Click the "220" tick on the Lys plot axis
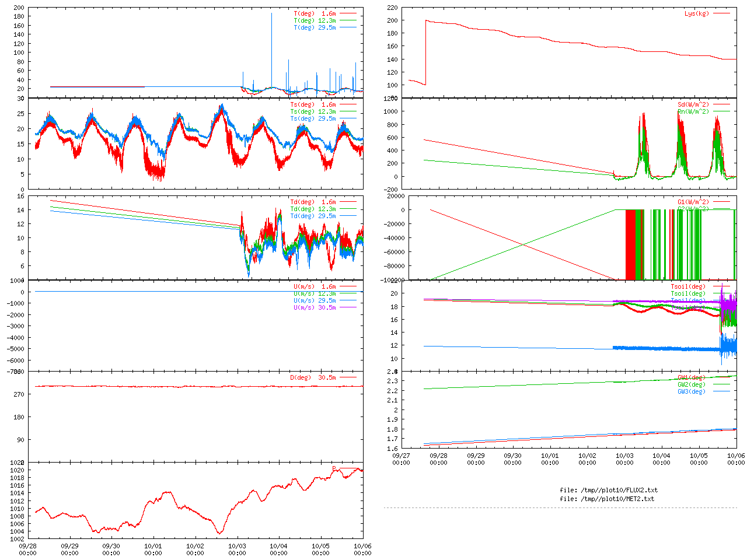 (x=392, y=8)
